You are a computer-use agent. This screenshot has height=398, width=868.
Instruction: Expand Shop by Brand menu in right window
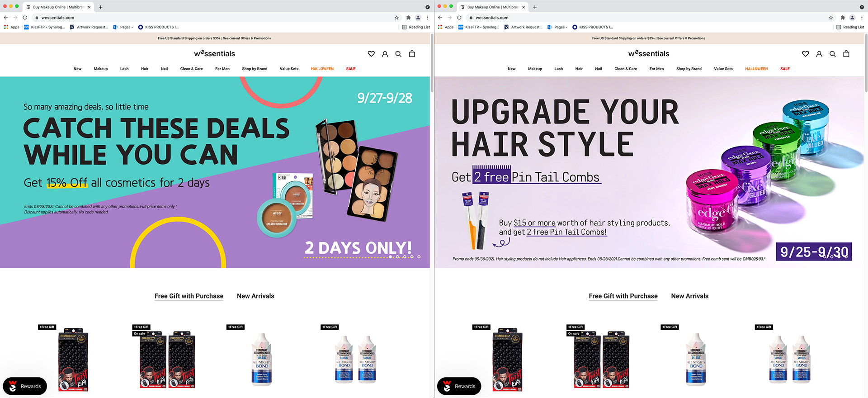click(x=689, y=69)
